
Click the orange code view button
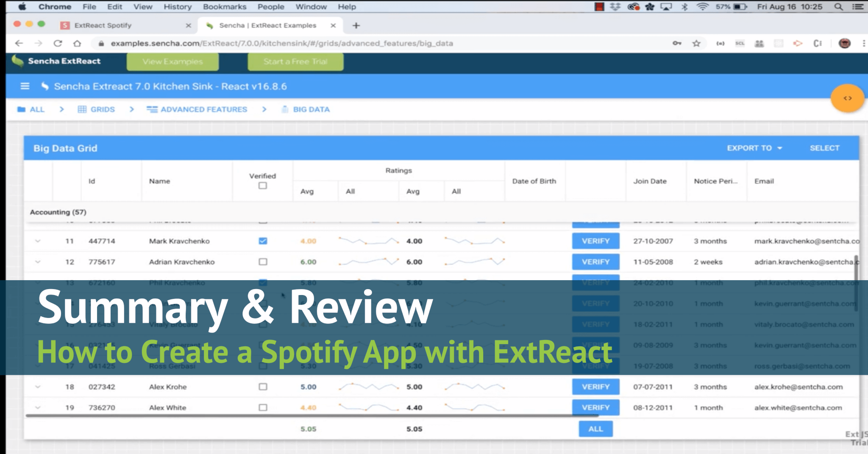(x=847, y=98)
